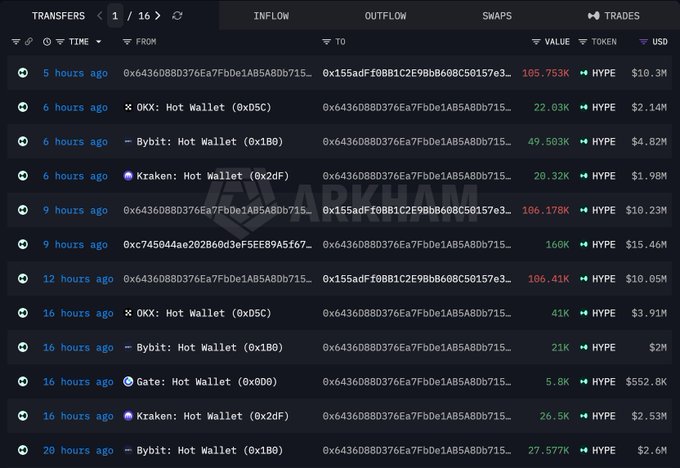
Task: Go to previous transfers page
Action: (100, 16)
